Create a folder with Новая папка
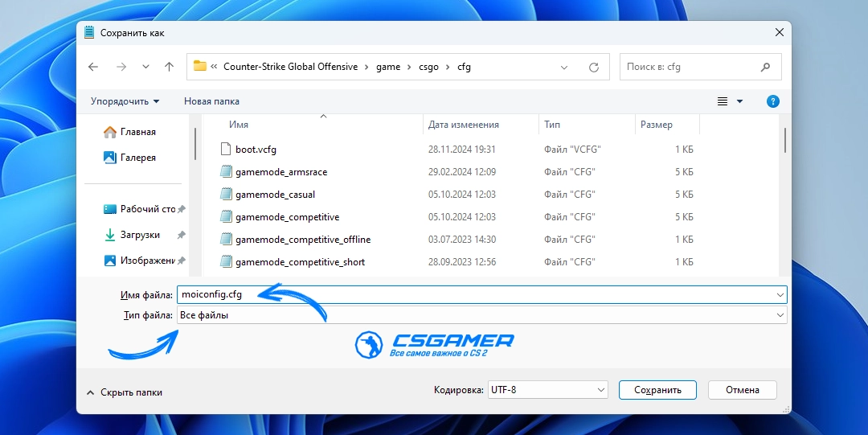The height and width of the screenshot is (435, 868). [211, 101]
